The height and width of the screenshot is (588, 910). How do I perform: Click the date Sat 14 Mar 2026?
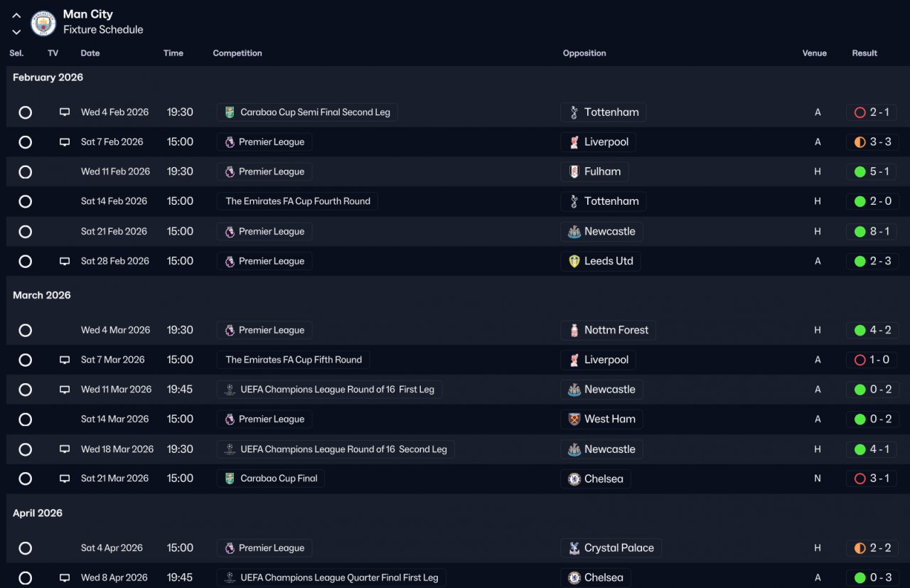[x=115, y=419]
